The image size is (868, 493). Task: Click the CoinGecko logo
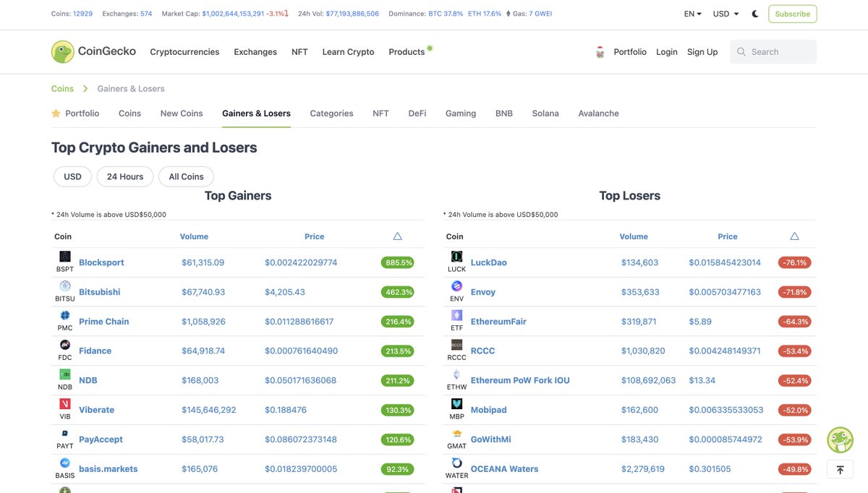[94, 52]
